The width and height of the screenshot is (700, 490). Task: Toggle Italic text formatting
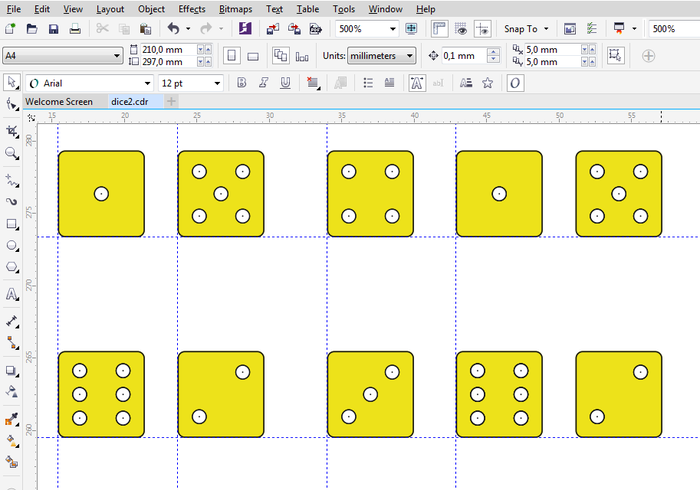pyautogui.click(x=264, y=83)
